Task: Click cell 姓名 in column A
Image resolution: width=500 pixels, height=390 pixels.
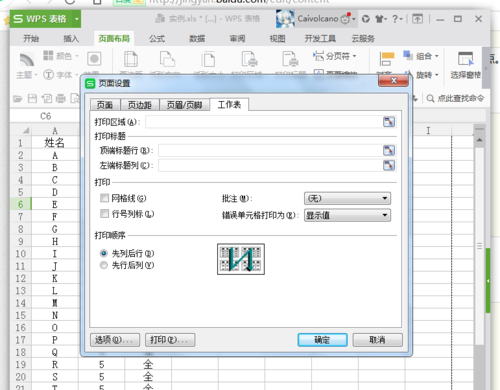Action: [55, 143]
